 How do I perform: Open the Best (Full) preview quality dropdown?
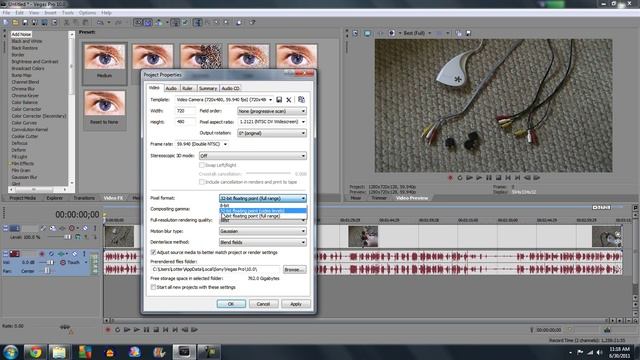[x=417, y=33]
